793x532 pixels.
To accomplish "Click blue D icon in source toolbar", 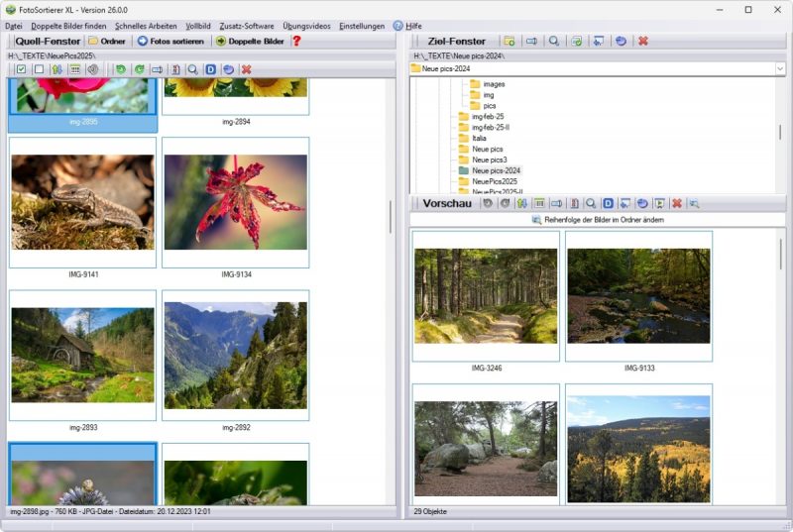I will 211,69.
